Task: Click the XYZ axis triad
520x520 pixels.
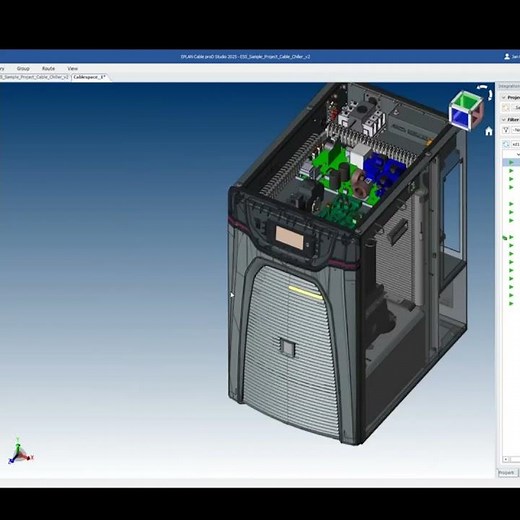Action: 20,451
